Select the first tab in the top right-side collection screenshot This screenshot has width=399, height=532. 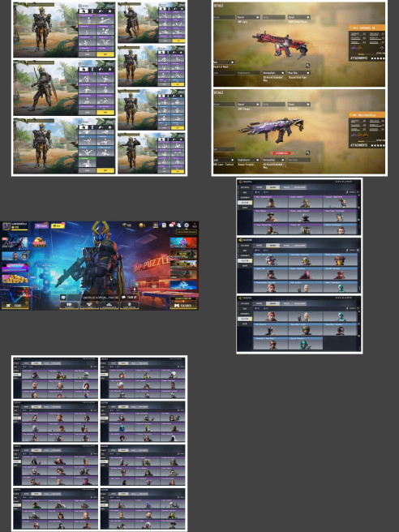260,187
